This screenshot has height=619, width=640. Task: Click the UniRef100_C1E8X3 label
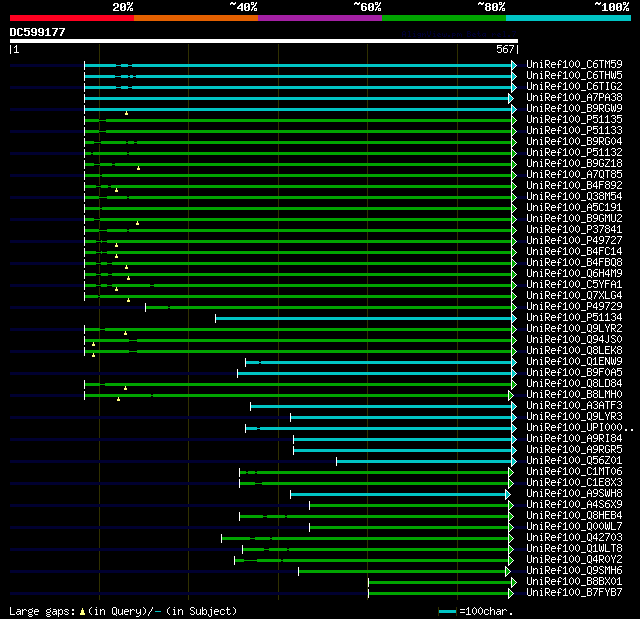coord(574,483)
